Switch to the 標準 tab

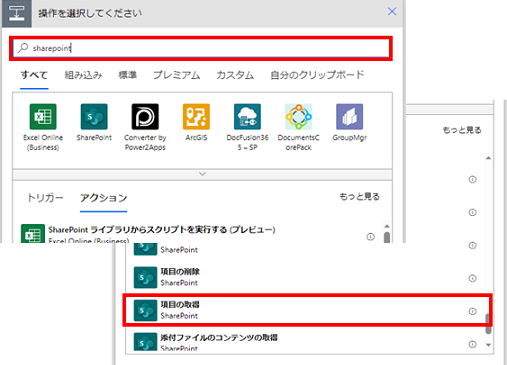(x=128, y=75)
